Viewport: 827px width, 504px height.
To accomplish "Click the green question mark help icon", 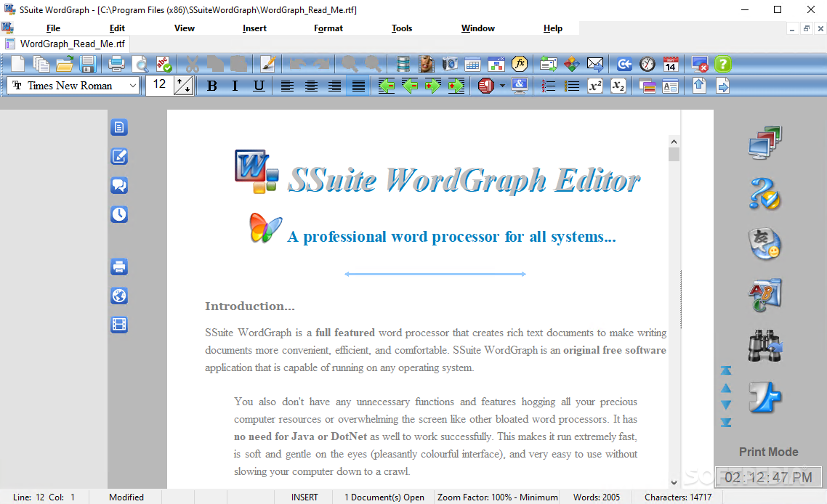I will pyautogui.click(x=723, y=65).
